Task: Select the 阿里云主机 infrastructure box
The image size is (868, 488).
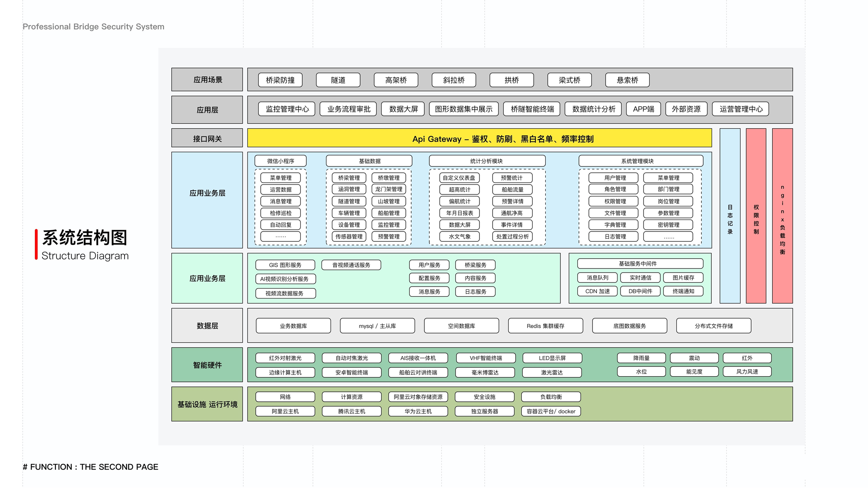Action: 285,411
